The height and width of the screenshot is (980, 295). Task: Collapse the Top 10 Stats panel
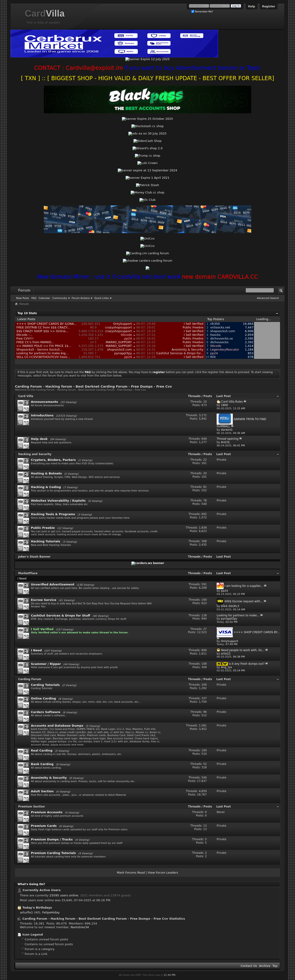tap(277, 313)
